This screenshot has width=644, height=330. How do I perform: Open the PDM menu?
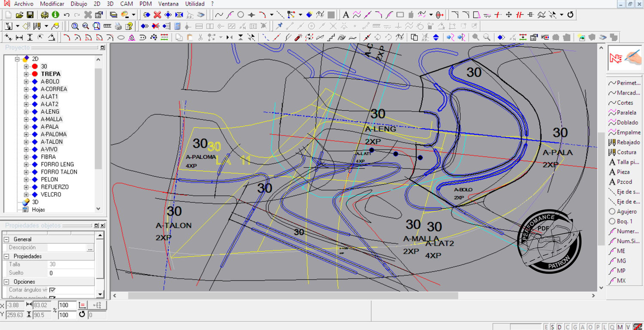click(x=146, y=4)
